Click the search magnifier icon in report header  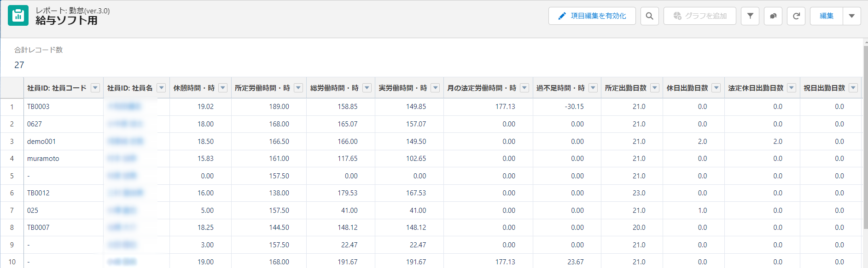(649, 16)
